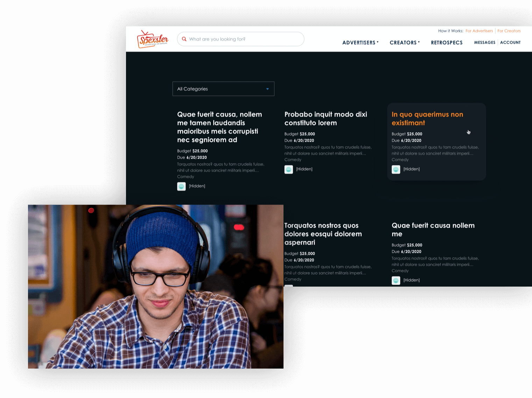The height and width of the screenshot is (398, 532).
Task: Open listing 'Probabo inquit modo dixi constituto lorem'
Action: point(325,119)
